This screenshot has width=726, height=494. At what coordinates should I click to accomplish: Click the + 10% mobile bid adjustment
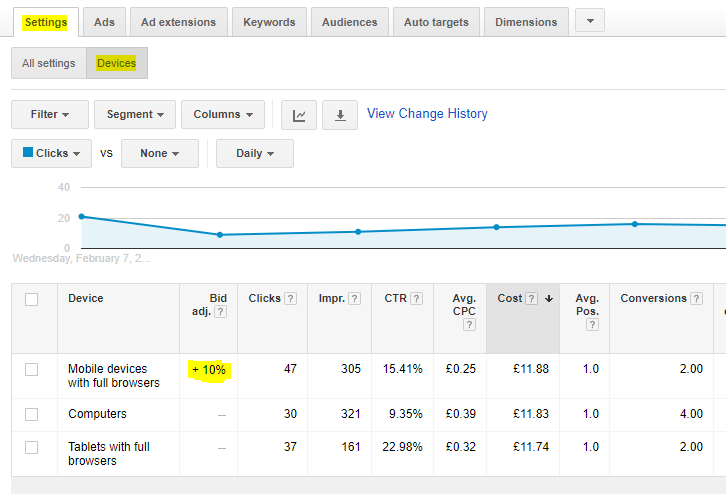pos(209,370)
